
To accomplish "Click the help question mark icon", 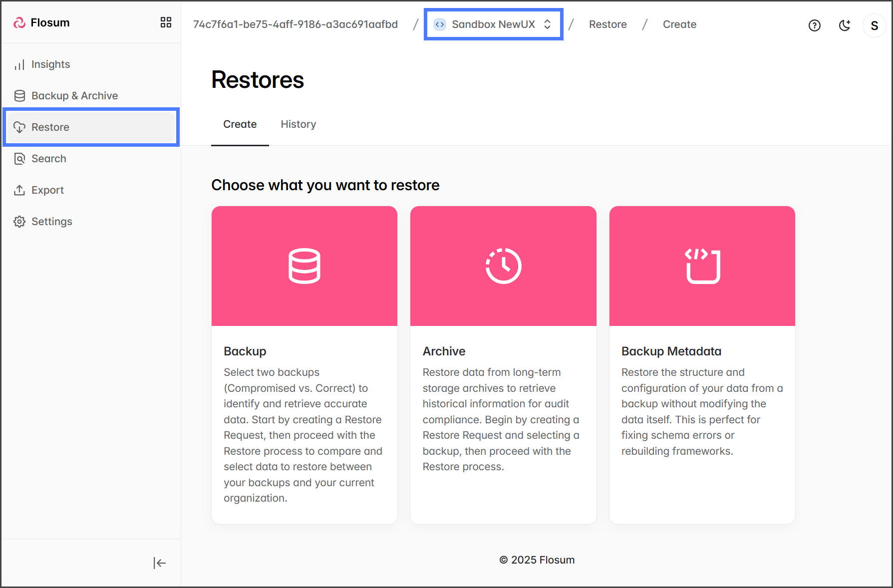I will pyautogui.click(x=814, y=25).
